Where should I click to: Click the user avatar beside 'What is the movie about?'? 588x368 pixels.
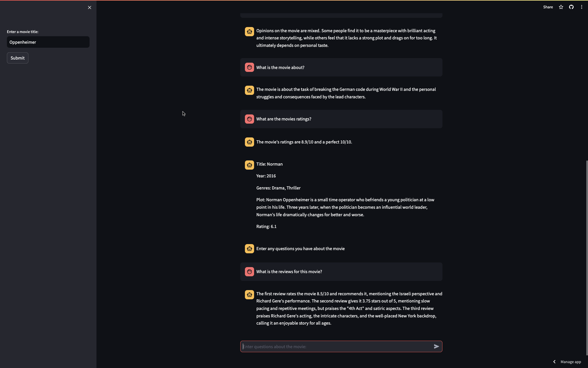pyautogui.click(x=249, y=67)
